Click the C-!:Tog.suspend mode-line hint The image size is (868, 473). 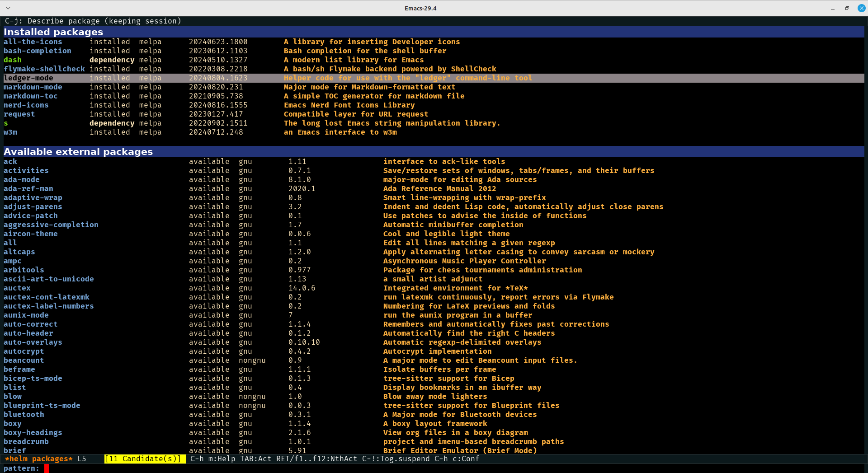click(396, 459)
